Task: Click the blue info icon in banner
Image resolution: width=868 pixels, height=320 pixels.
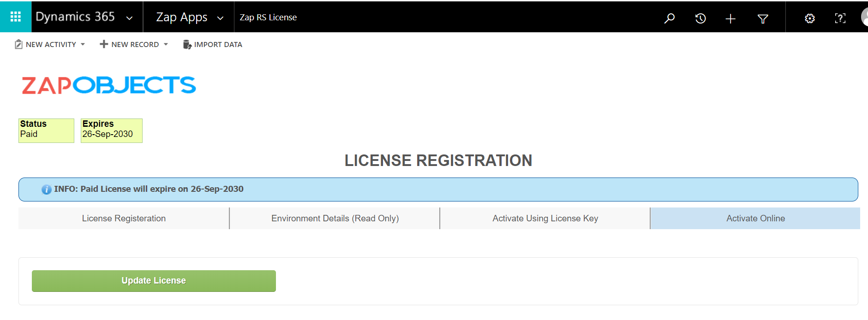Action: (47, 190)
